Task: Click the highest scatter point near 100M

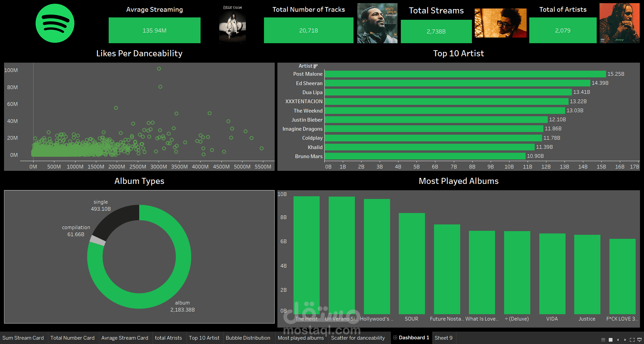Action: (159, 69)
